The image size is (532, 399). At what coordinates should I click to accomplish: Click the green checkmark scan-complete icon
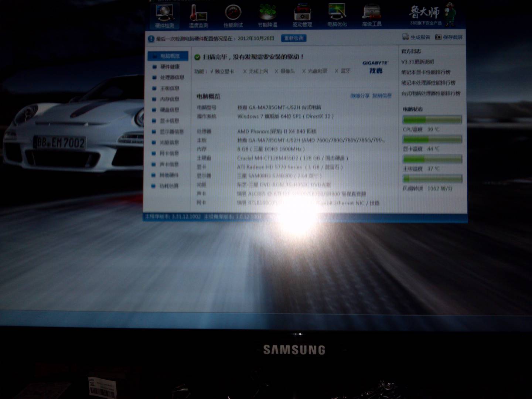click(197, 57)
